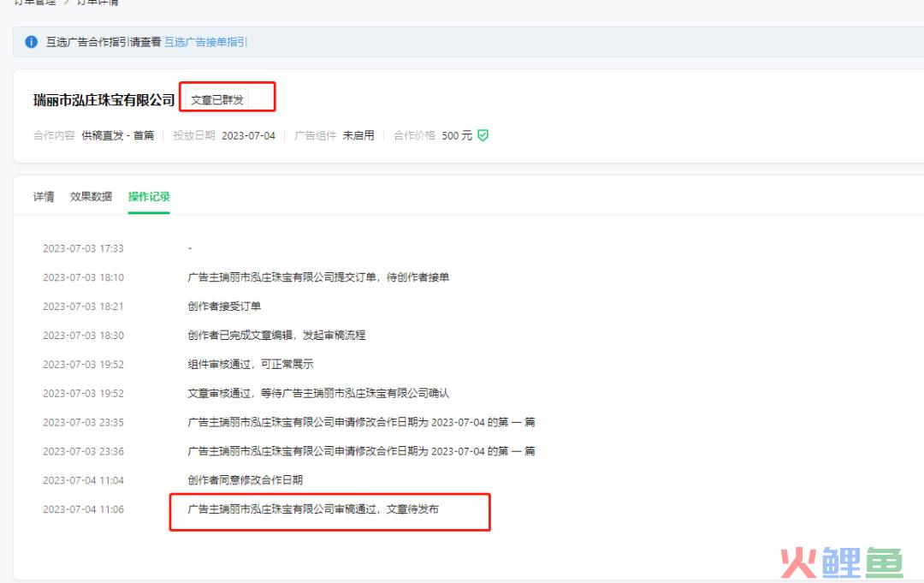Click the 投放日期 2023-07-04 value
Viewport: 924px width, 583px height.
pyautogui.click(x=248, y=135)
